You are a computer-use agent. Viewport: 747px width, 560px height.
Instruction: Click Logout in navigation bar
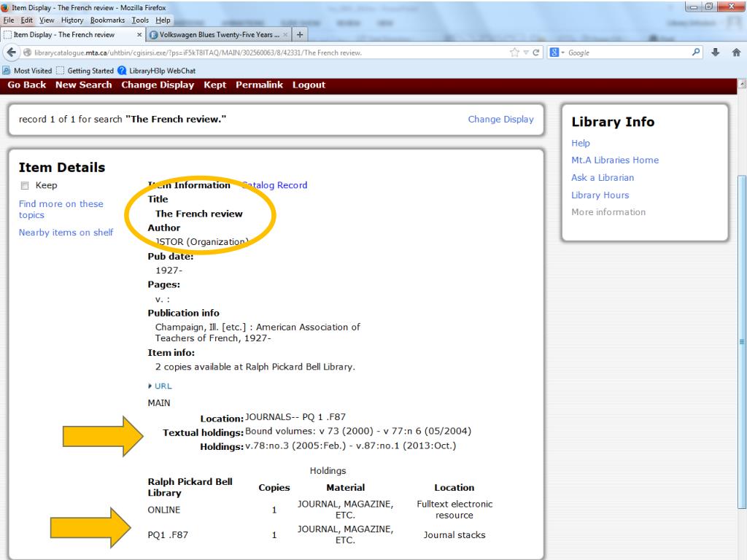309,85
